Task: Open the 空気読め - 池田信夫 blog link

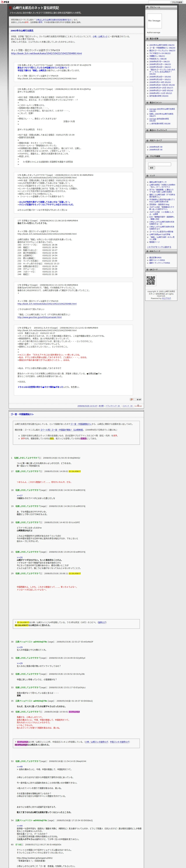Action: [159, 205]
